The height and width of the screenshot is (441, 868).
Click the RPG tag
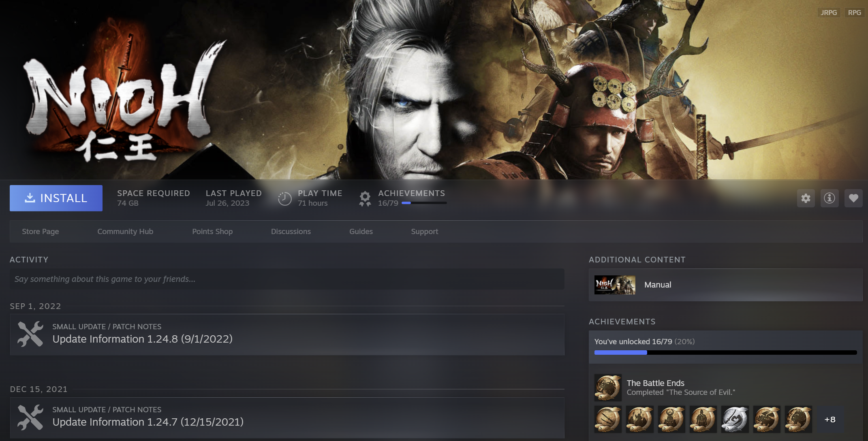pos(854,13)
